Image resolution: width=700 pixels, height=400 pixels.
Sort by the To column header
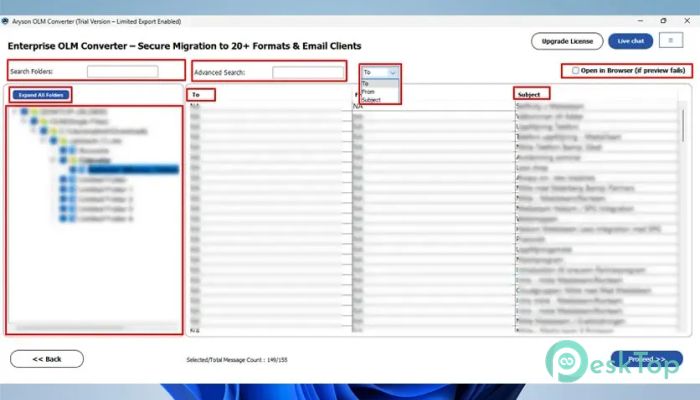196,95
